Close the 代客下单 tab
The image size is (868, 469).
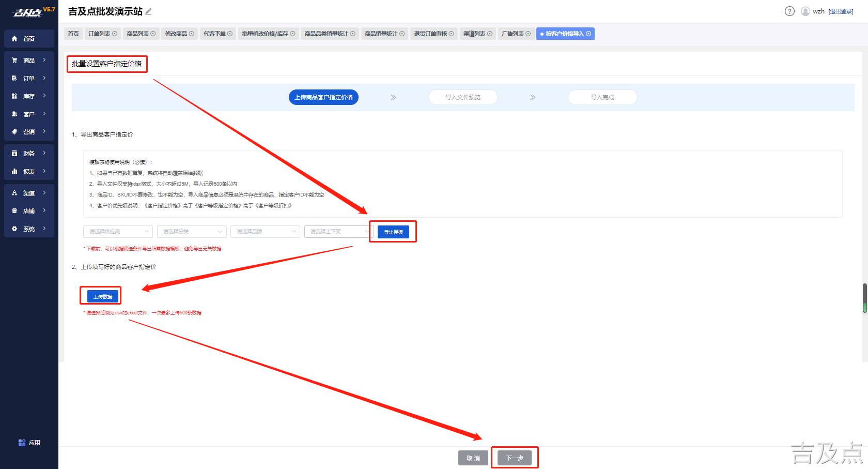tap(230, 34)
